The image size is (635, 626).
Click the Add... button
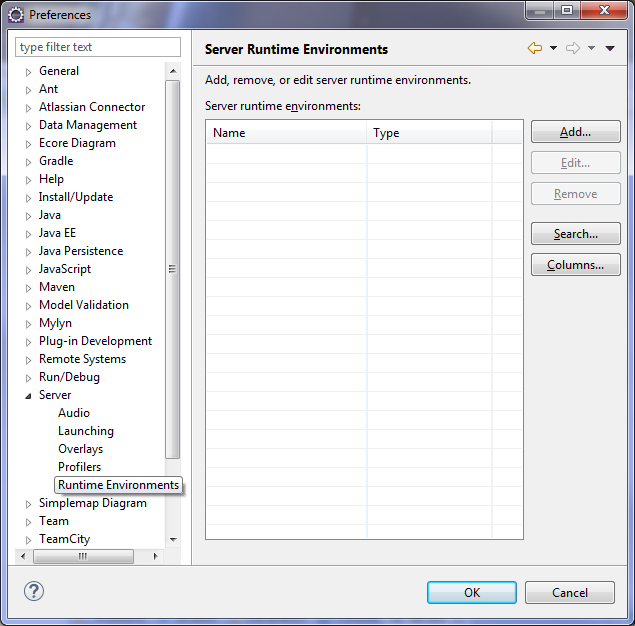click(575, 132)
